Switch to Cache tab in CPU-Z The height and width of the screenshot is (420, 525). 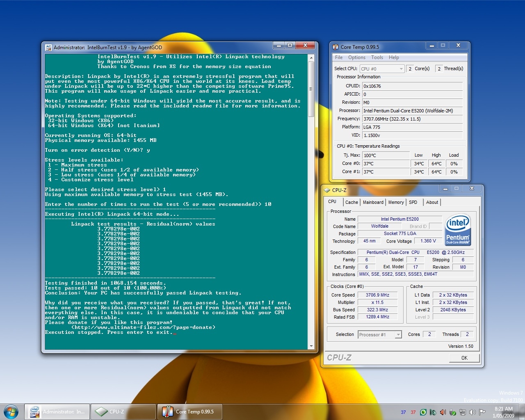tap(352, 202)
